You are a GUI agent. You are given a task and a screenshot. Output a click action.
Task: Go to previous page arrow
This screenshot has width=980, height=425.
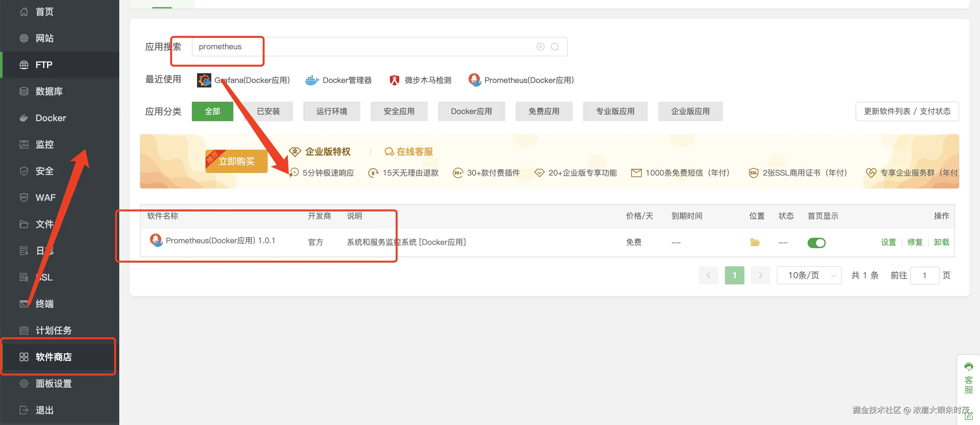pos(708,275)
